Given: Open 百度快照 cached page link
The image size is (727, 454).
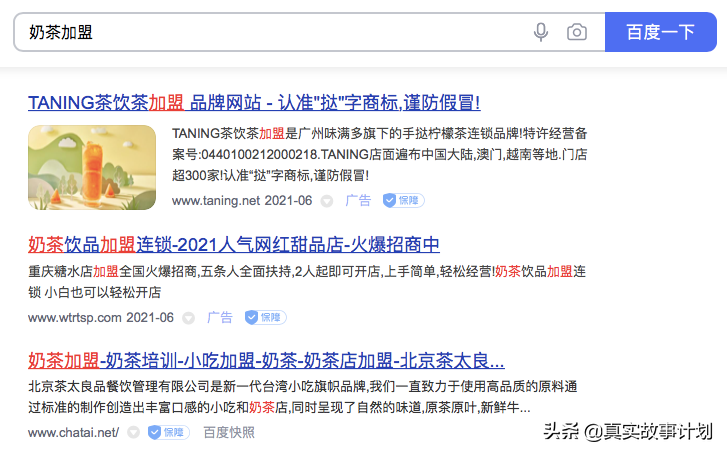Looking at the screenshot, I should (x=229, y=433).
